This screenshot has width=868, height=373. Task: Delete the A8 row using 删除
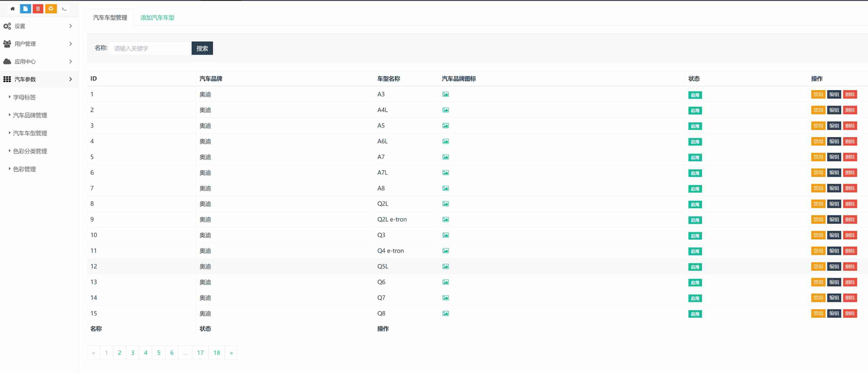point(850,189)
